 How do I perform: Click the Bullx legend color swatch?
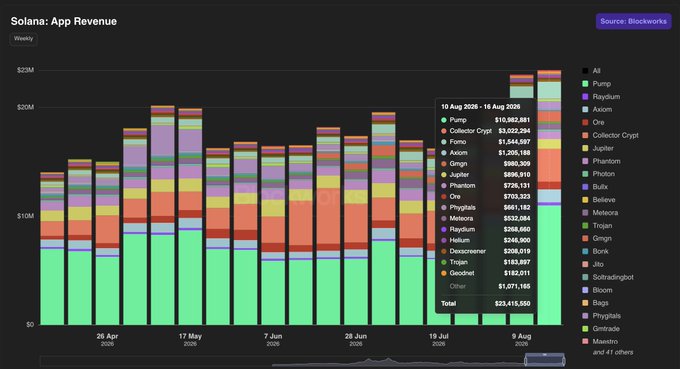click(585, 187)
